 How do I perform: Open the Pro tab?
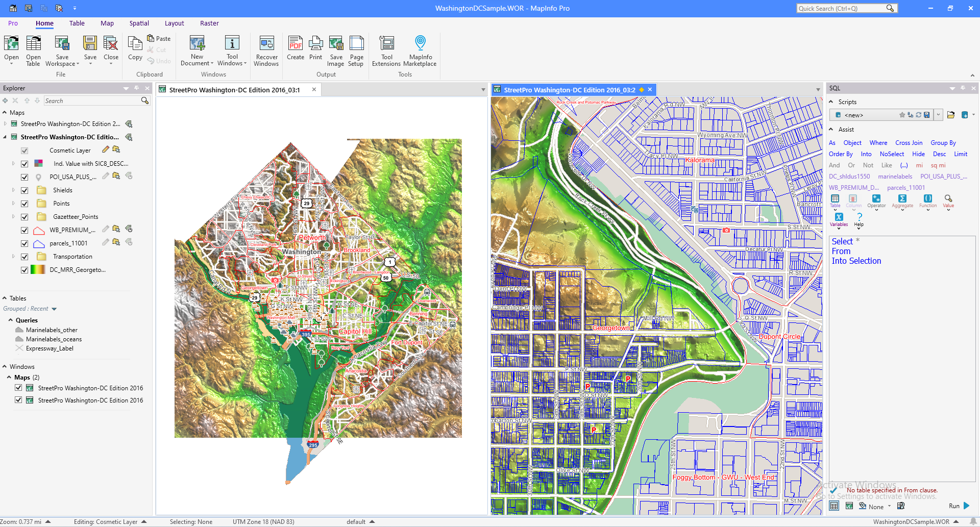(x=13, y=23)
